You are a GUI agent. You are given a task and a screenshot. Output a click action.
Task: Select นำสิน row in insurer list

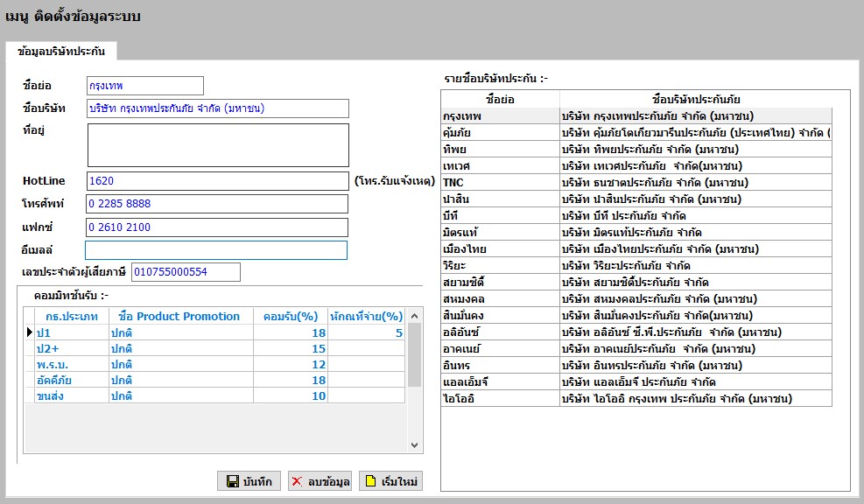point(636,199)
